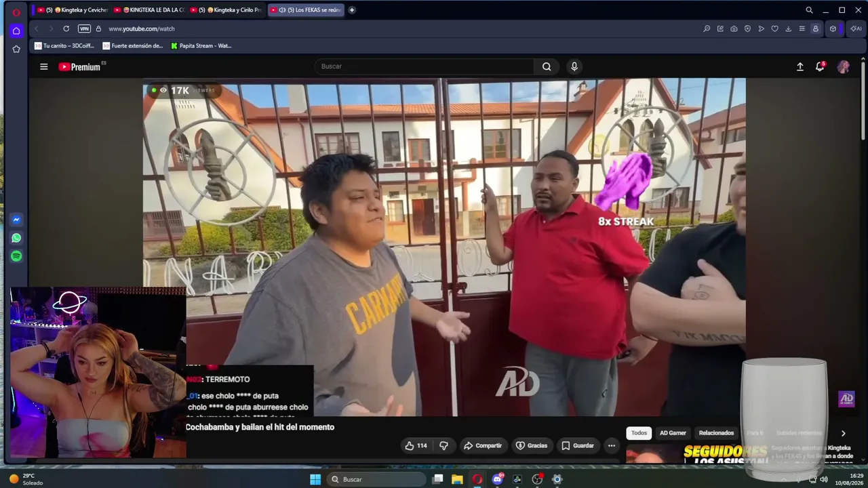The image size is (868, 488).
Task: Open Opera player send arrow icon
Action: (761, 28)
